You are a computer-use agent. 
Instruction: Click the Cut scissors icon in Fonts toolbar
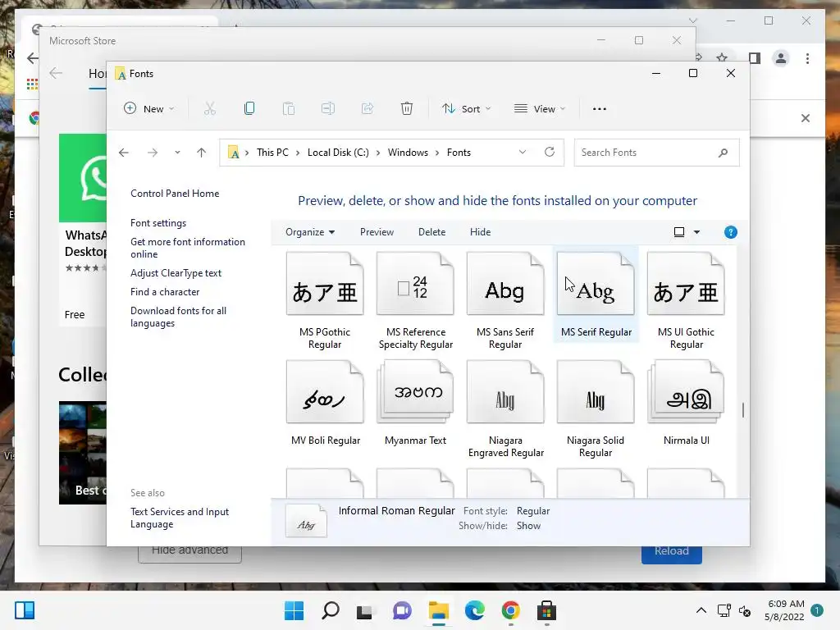tap(209, 109)
